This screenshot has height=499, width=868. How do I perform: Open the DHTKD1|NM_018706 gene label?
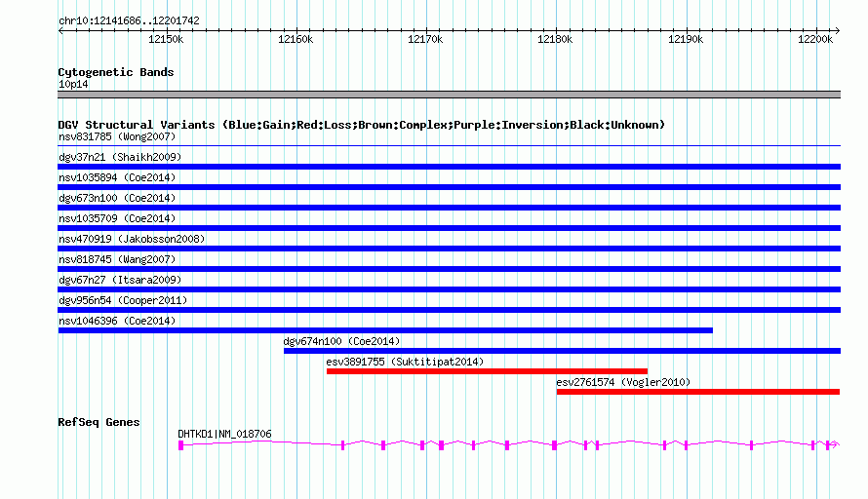tap(224, 435)
